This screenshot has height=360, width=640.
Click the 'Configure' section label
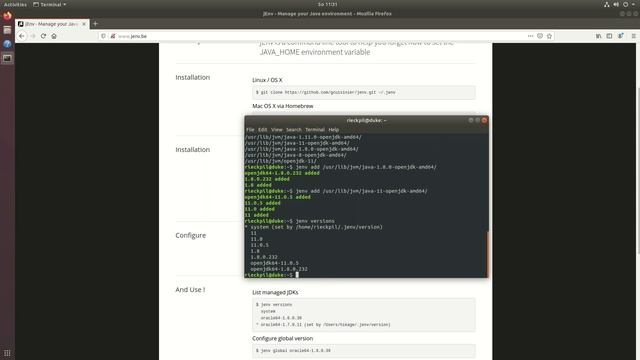[191, 236]
